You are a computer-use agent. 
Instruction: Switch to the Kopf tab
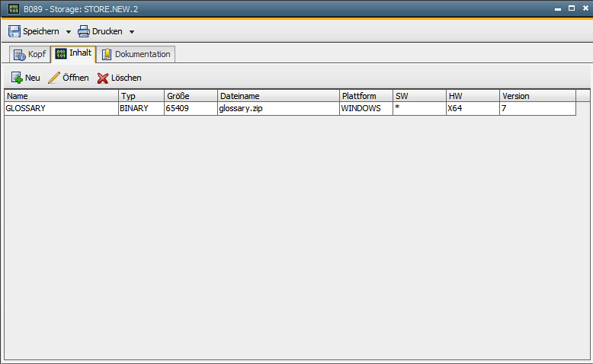30,54
